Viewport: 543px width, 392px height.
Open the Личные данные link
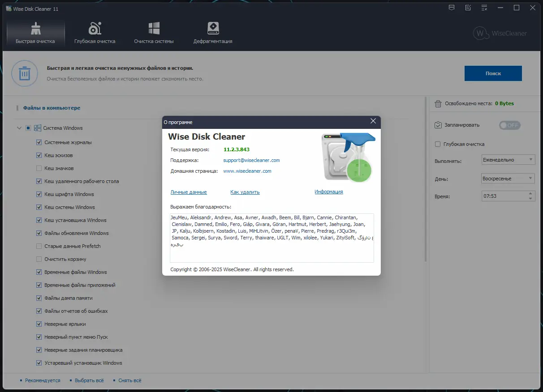tap(189, 192)
